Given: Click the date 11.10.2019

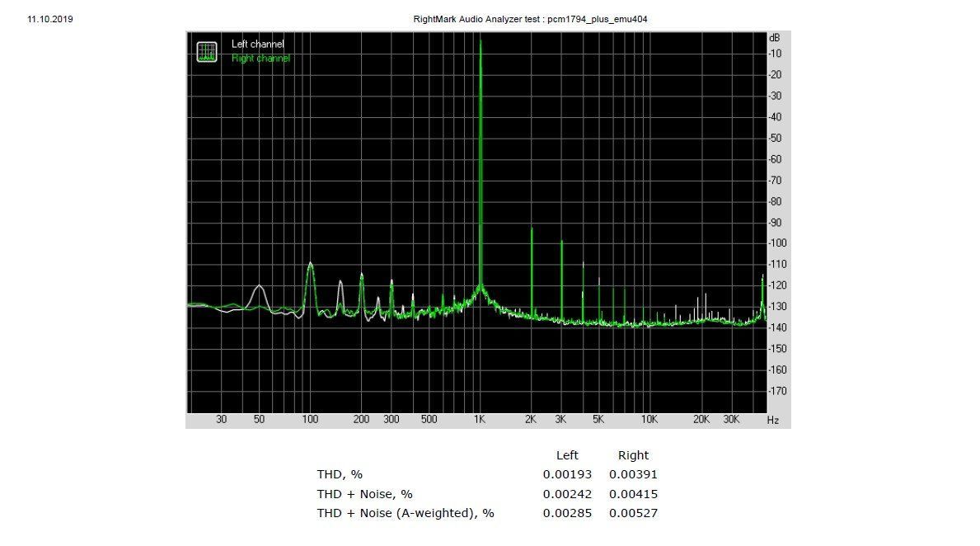Looking at the screenshot, I should coord(50,20).
